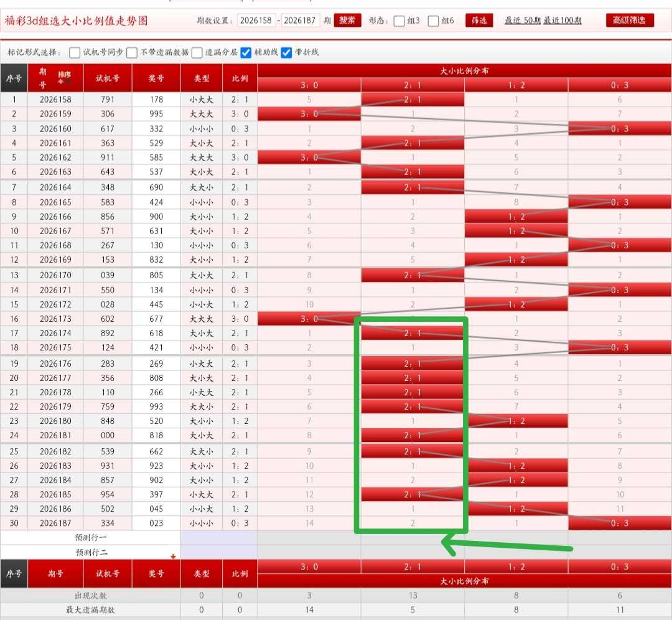Click the sort arrows icon beside 期号
This screenshot has width=672, height=620.
pos(64,78)
